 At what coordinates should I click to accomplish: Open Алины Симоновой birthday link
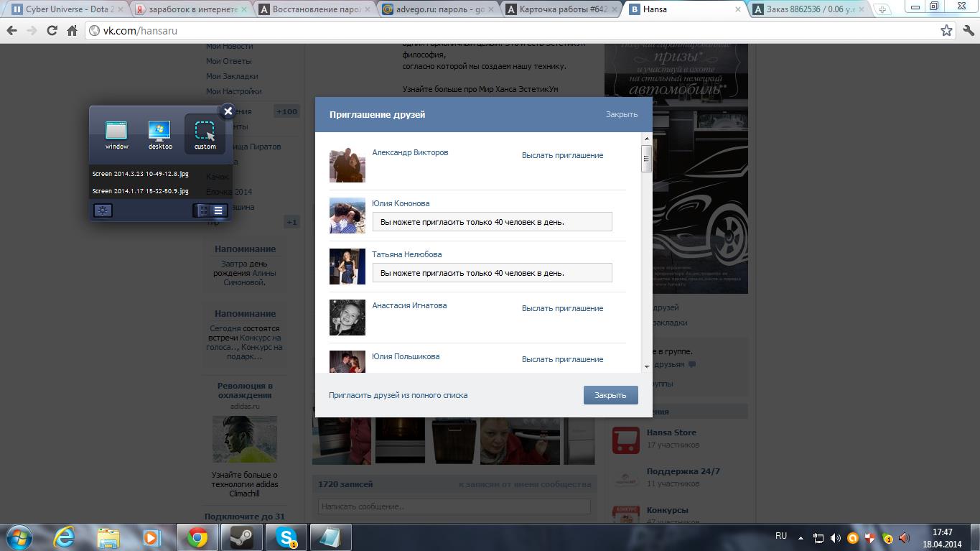point(251,277)
